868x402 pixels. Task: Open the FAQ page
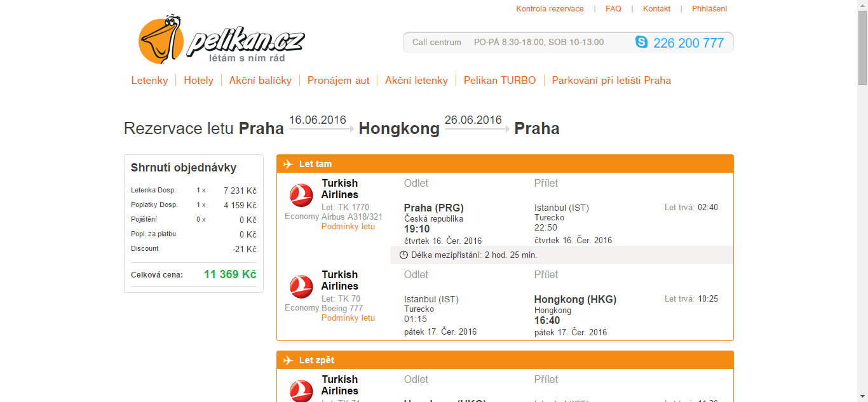pyautogui.click(x=613, y=8)
